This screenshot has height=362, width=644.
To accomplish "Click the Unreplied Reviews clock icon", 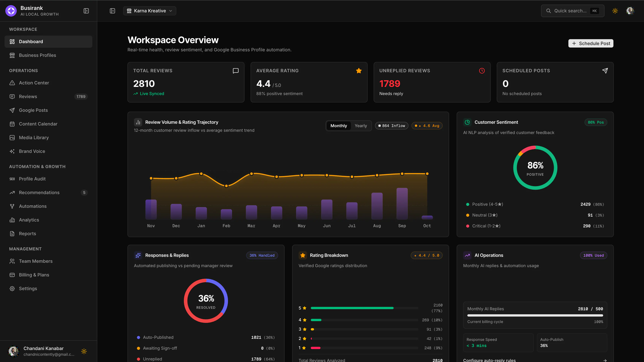I will pos(482,71).
